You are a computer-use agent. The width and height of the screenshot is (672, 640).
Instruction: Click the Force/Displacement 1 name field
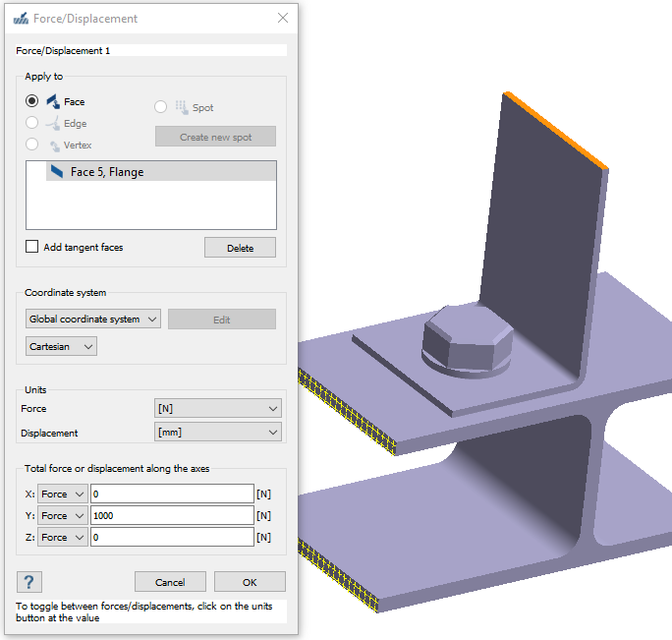click(151, 50)
